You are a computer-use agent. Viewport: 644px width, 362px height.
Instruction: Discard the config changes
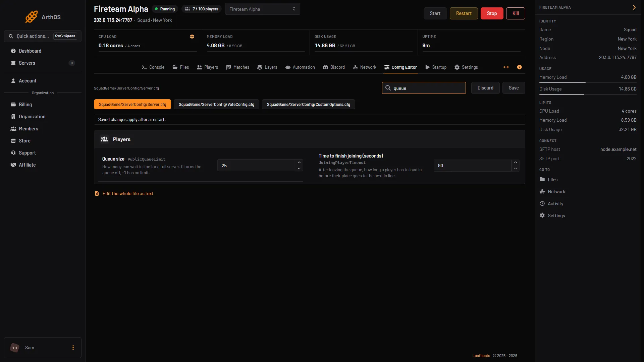[485, 88]
